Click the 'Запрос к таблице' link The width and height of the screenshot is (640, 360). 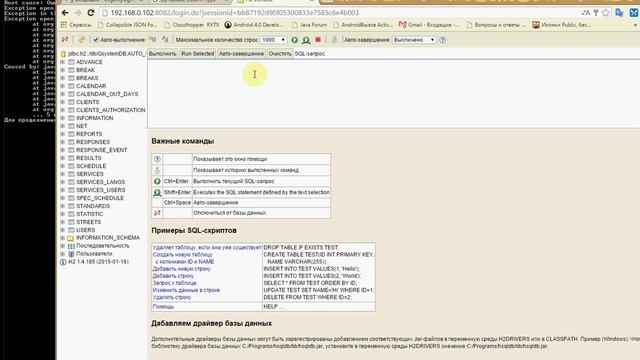[174, 283]
